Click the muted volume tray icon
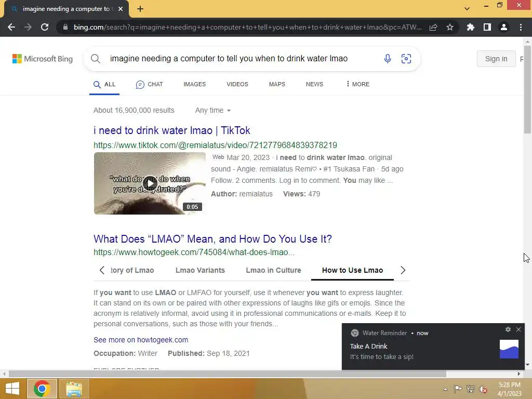The image size is (532, 399). 483,389
